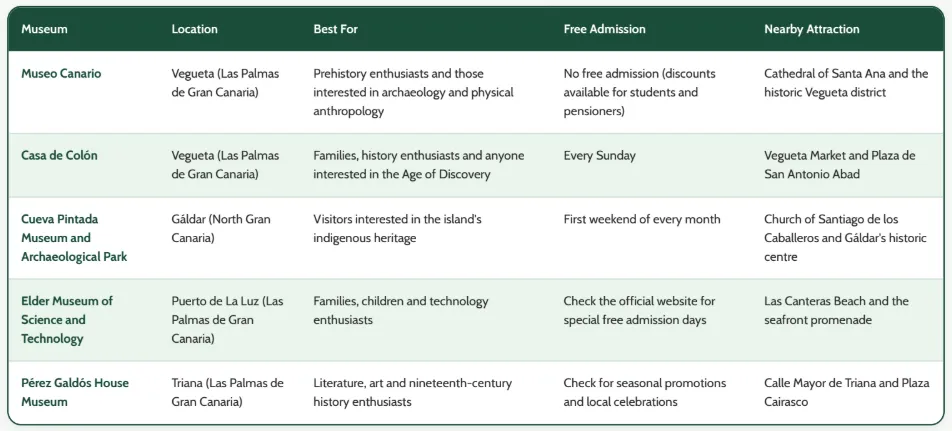This screenshot has width=952, height=431.
Task: Select the Museo Canario museum name
Action: 61,73
